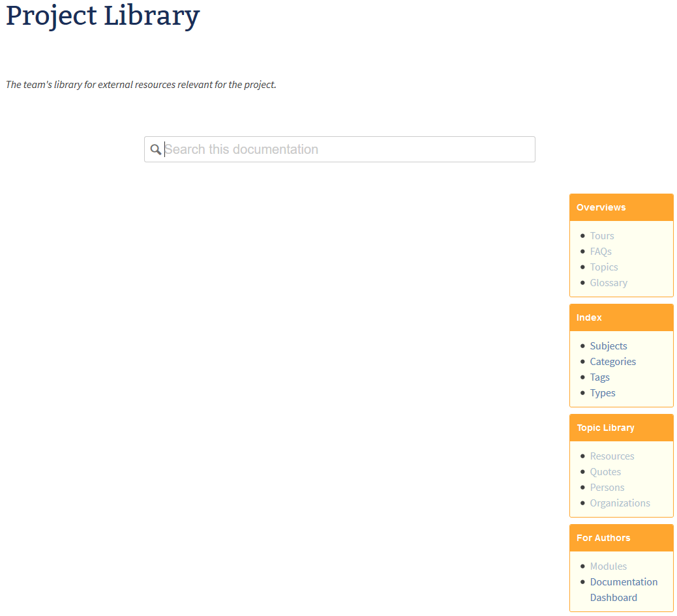This screenshot has height=616, width=677.
Task: Go to the Topics overview
Action: (x=604, y=267)
